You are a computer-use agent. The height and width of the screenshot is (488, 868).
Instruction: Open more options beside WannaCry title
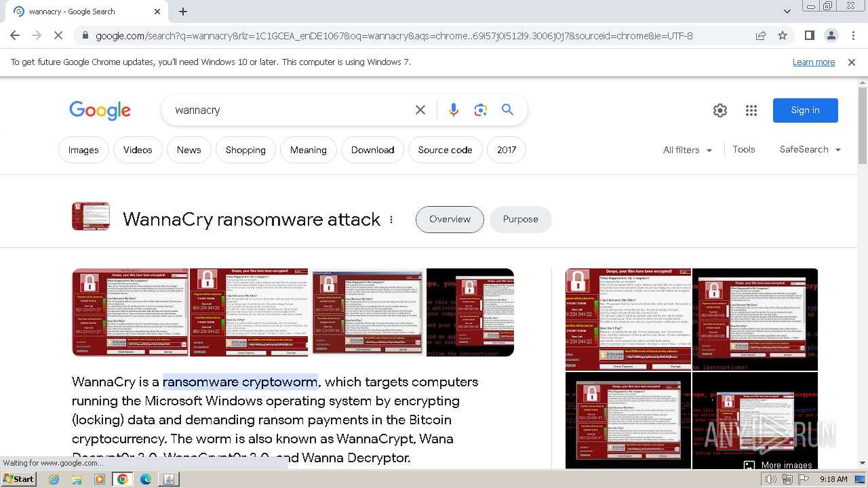tap(391, 220)
